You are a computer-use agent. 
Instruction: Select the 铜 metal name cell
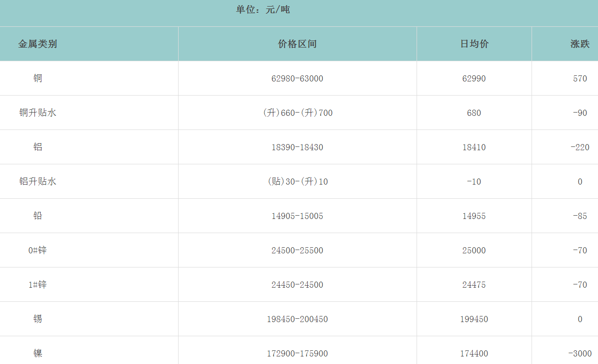38,79
